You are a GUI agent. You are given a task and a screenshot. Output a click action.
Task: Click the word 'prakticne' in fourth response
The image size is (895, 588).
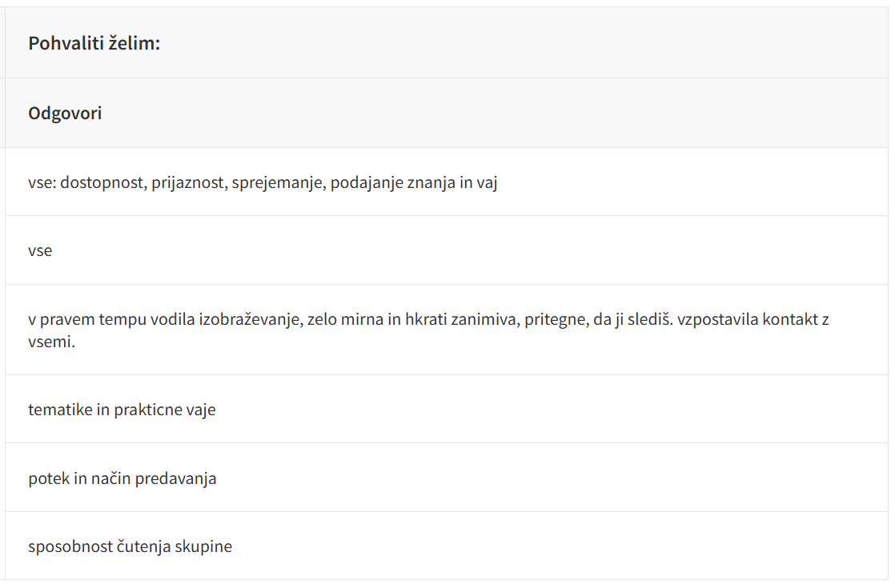(x=148, y=410)
